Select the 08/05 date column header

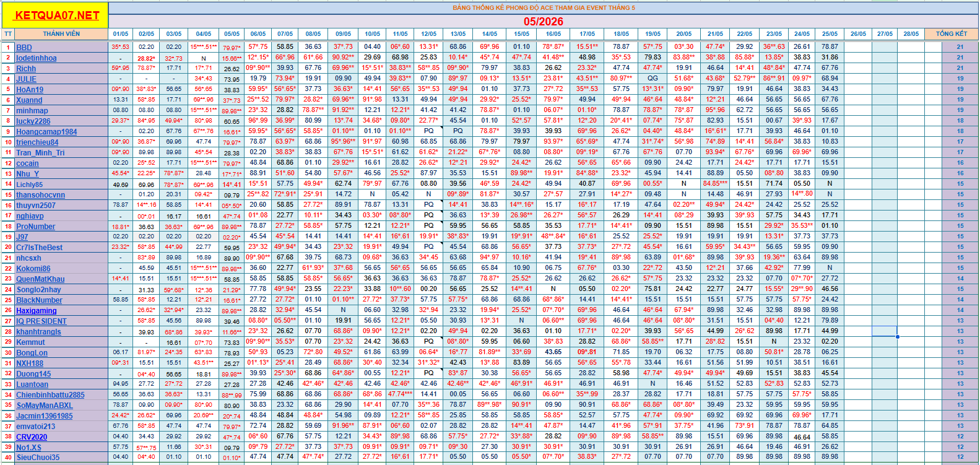[x=313, y=34]
